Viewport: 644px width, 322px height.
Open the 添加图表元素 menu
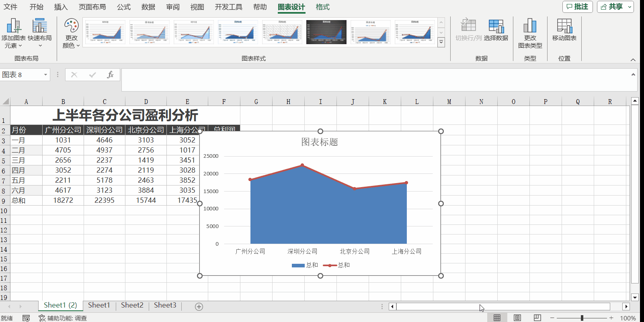click(13, 33)
